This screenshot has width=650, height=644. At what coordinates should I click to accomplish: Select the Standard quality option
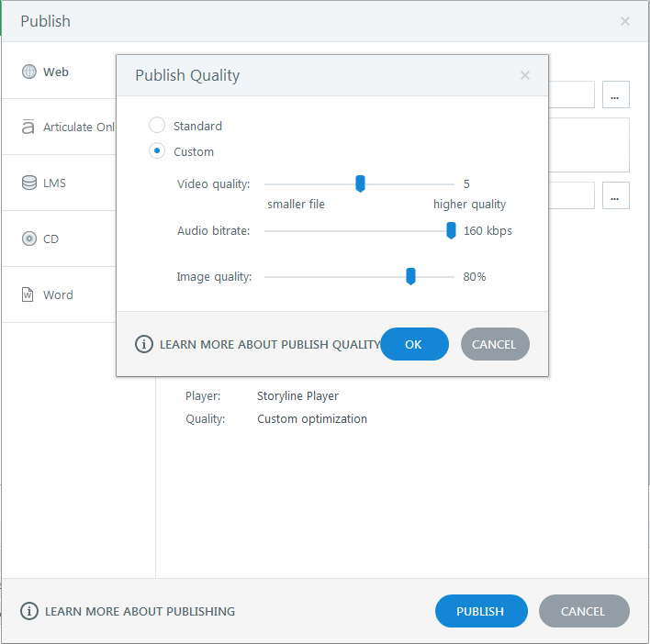157,126
